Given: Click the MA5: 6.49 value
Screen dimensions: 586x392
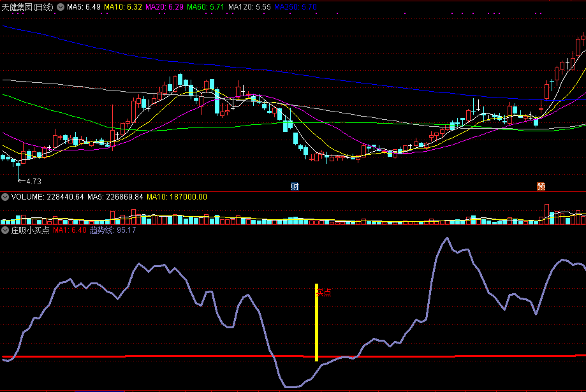Looking at the screenshot, I should tap(84, 7).
